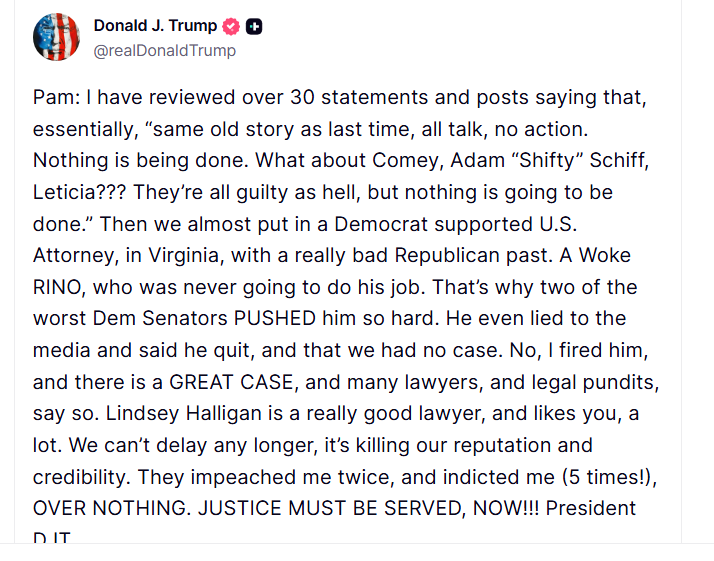714x561 pixels.
Task: Click the red verified checkmark badge
Action: click(230, 27)
